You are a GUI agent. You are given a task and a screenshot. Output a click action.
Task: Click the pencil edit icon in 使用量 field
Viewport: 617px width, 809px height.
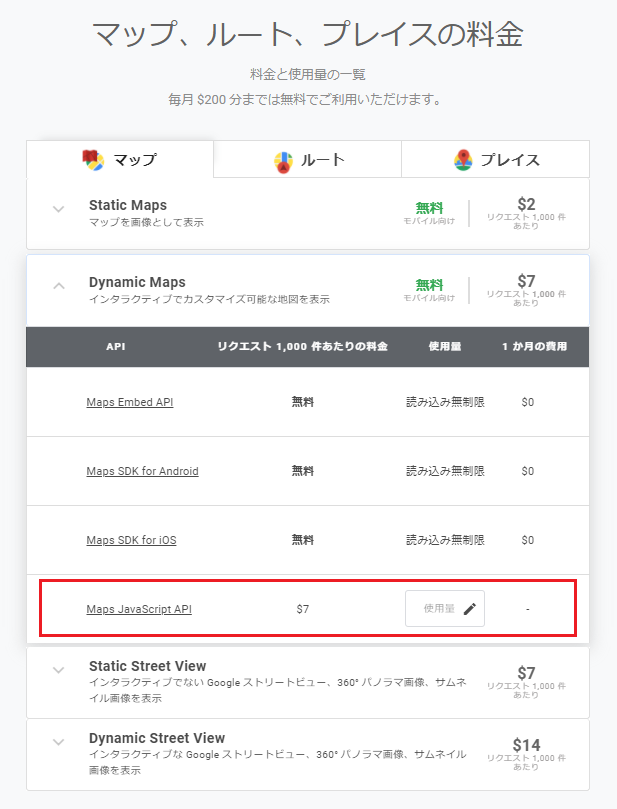coord(469,609)
